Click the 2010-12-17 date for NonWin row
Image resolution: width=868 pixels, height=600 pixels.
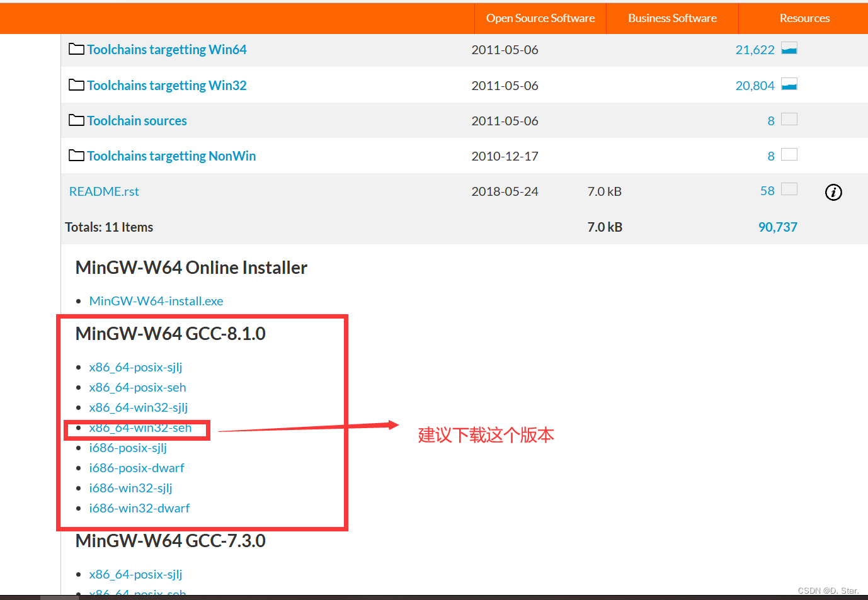pos(505,156)
